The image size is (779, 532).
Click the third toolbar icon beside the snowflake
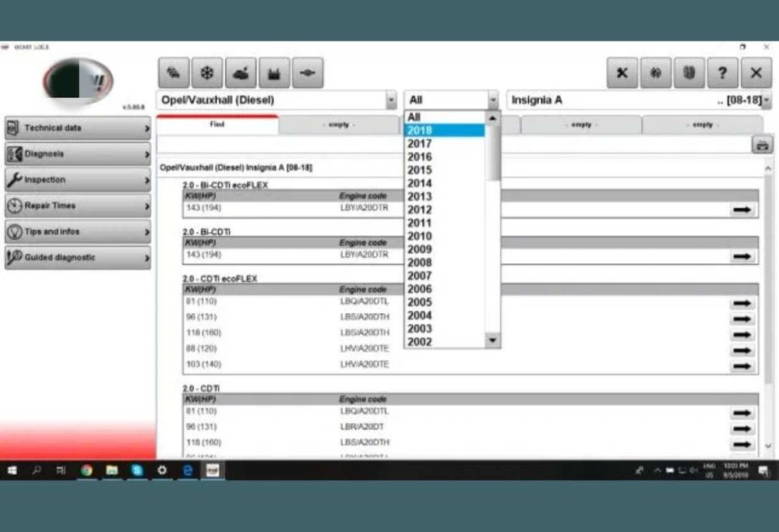(x=241, y=73)
